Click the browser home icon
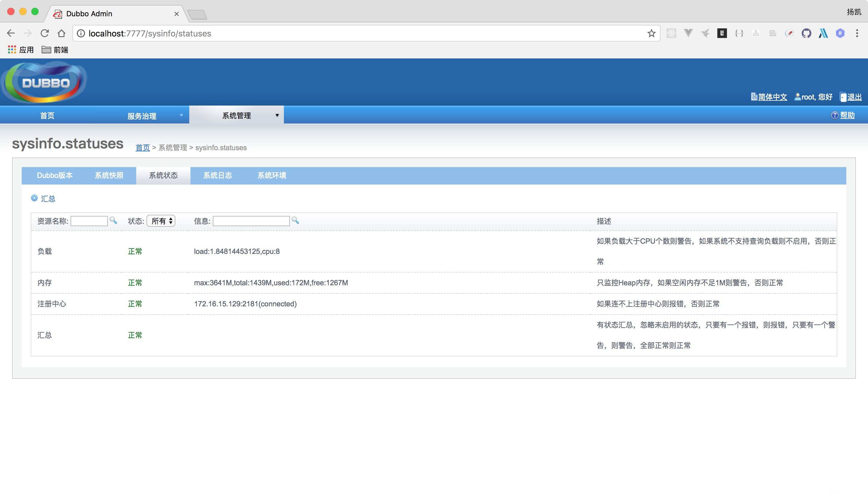This screenshot has height=500, width=868. pos(61,33)
